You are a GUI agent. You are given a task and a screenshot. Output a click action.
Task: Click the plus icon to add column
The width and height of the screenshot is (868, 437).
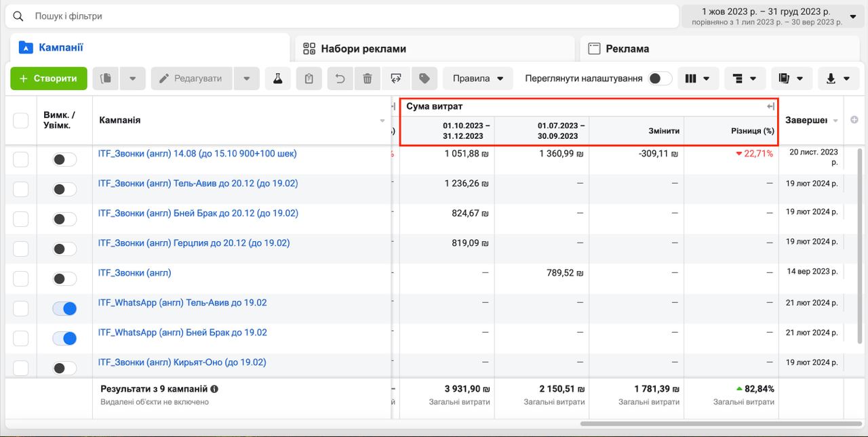[854, 120]
